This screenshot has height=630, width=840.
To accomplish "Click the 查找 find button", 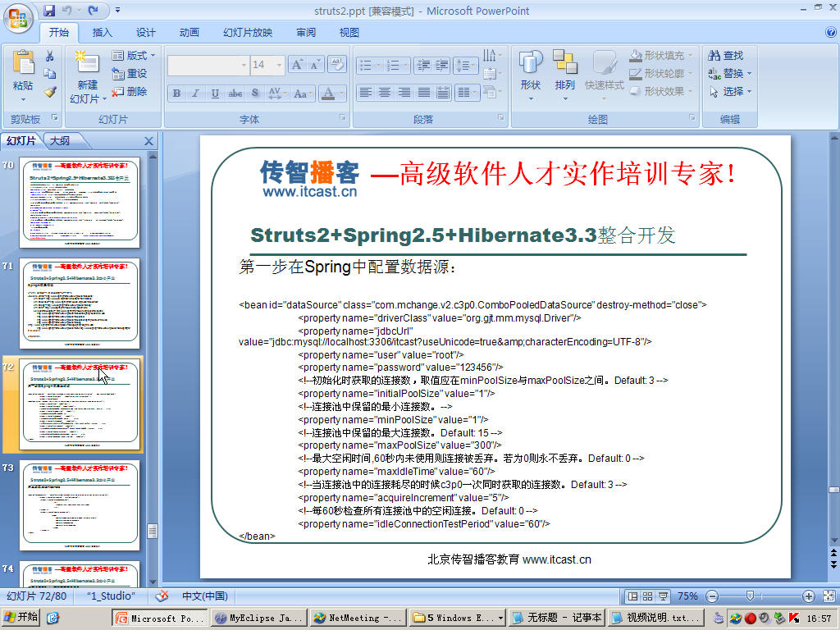I will (x=725, y=55).
